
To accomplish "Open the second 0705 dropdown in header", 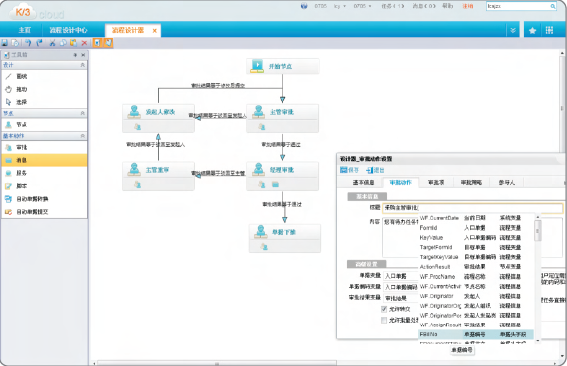I will 362,6.
